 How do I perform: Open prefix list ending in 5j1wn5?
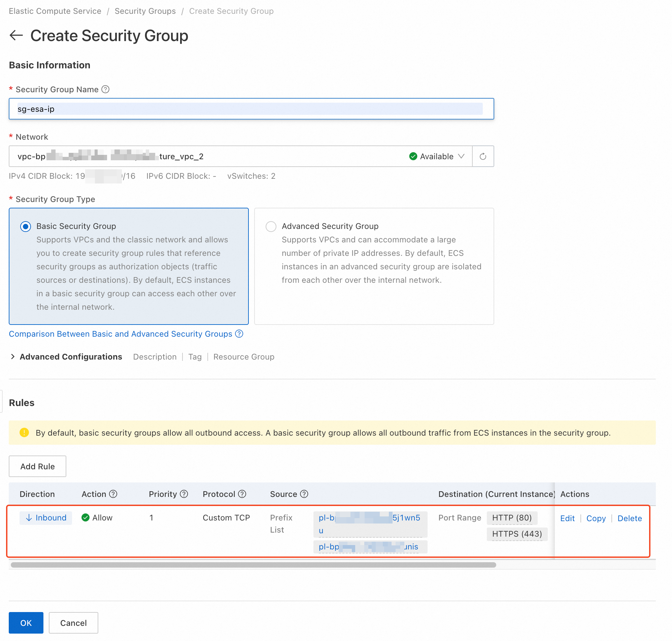point(370,524)
